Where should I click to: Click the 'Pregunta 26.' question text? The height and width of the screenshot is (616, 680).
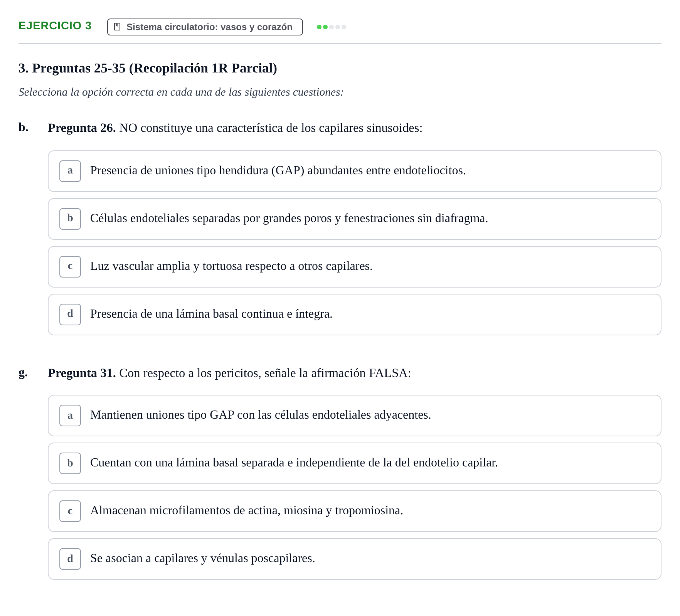tap(235, 128)
